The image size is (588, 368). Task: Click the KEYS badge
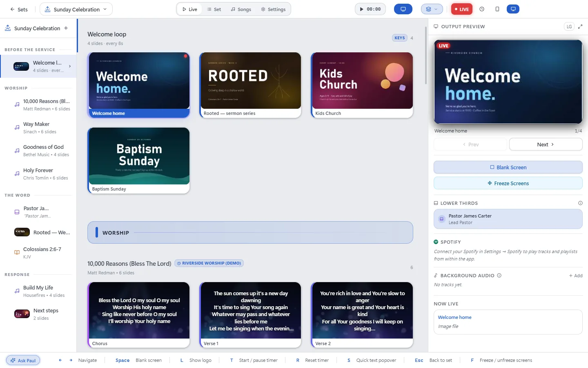click(400, 38)
